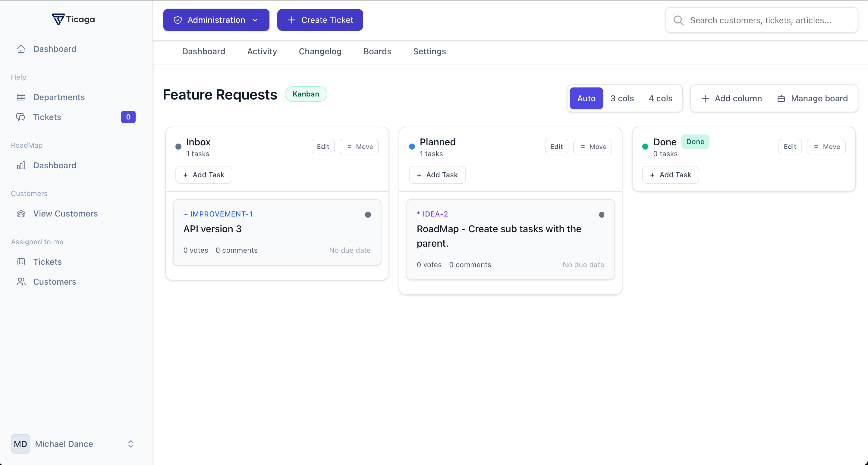Open the Move menu for Inbox column
This screenshot has width=868, height=465.
click(359, 146)
